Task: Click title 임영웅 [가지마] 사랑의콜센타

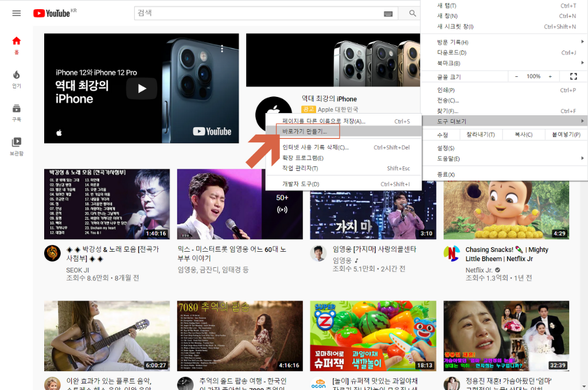Action: [x=374, y=249]
